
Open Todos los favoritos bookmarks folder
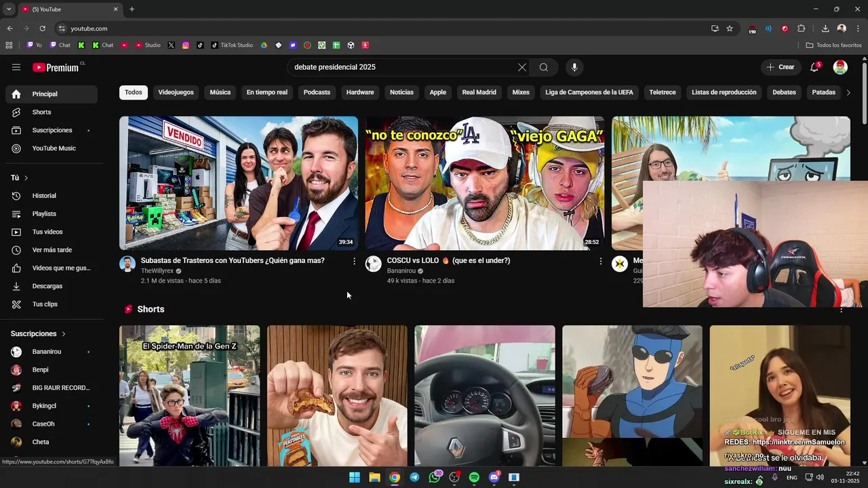coord(833,45)
